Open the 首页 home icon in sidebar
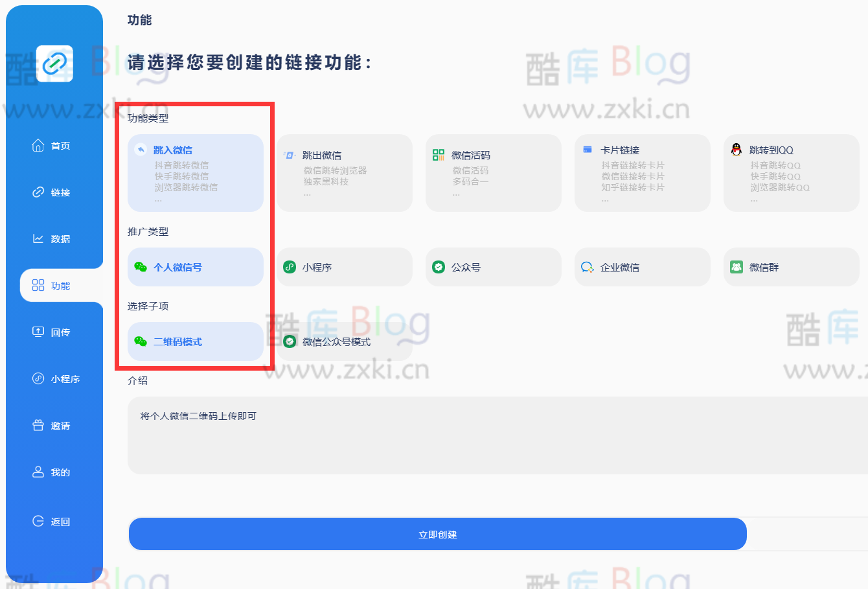 pos(54,145)
